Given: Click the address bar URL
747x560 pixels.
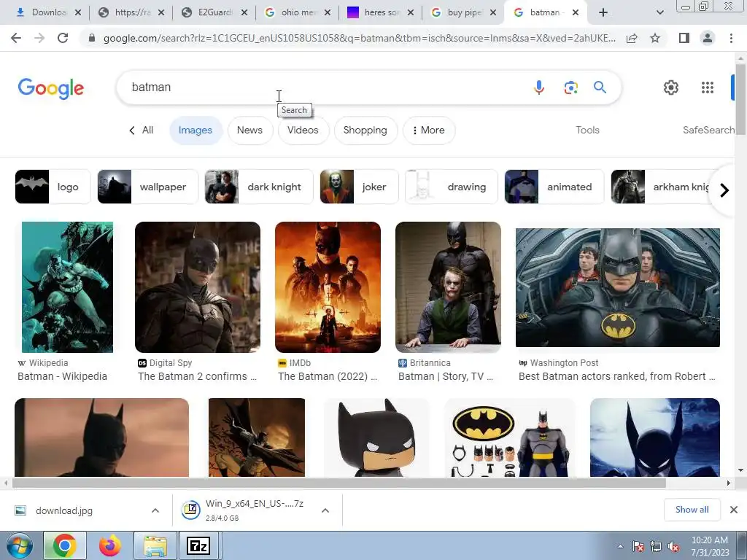Looking at the screenshot, I should 359,39.
